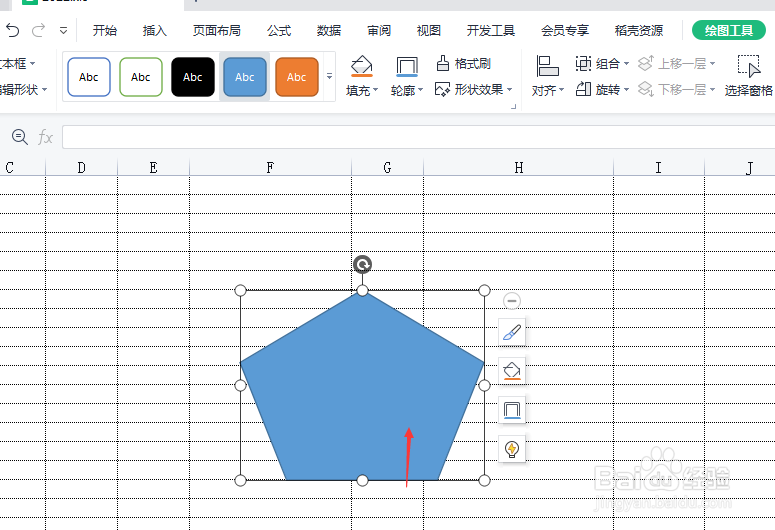775x530 pixels.
Task: Select column E header
Action: point(153,168)
